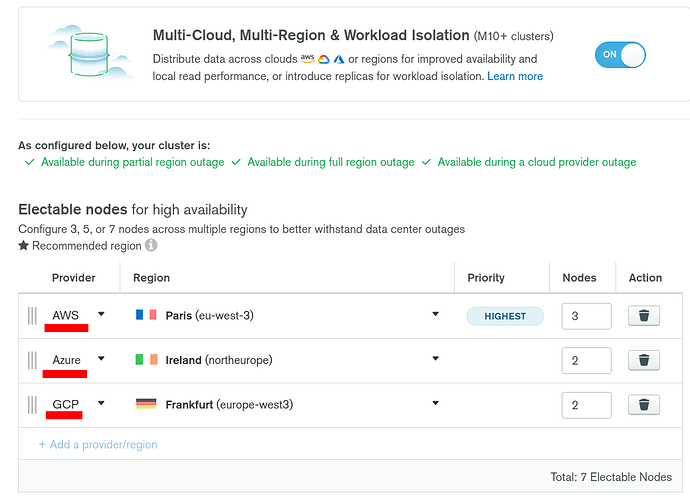Delete the AWS Paris region row

pos(644,316)
